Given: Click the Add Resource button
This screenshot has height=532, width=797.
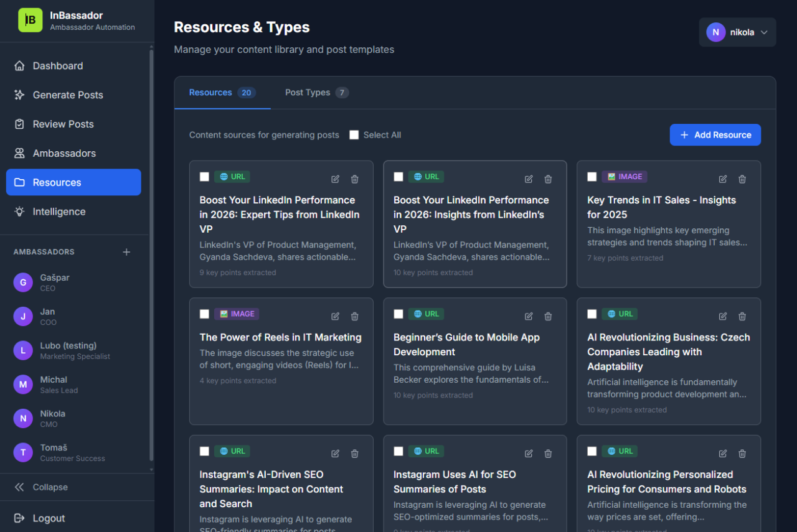Looking at the screenshot, I should point(715,135).
